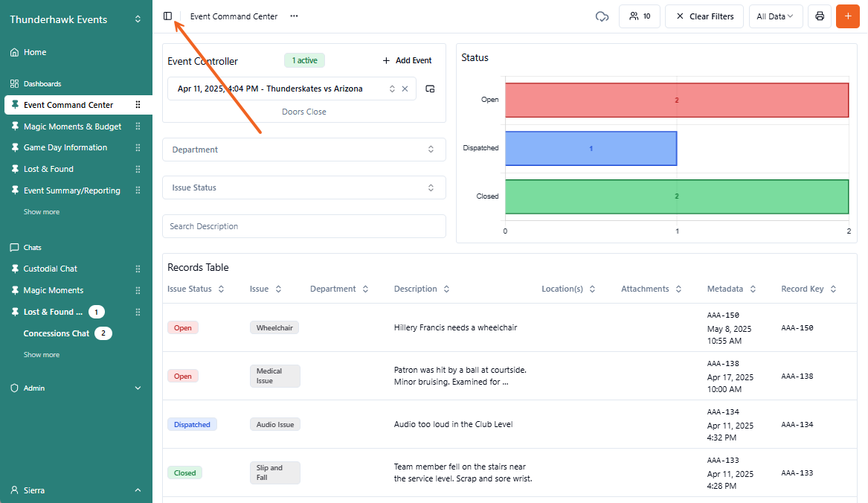Image resolution: width=868 pixels, height=503 pixels.
Task: Open the Issue Status filter dropdown
Action: tap(303, 188)
